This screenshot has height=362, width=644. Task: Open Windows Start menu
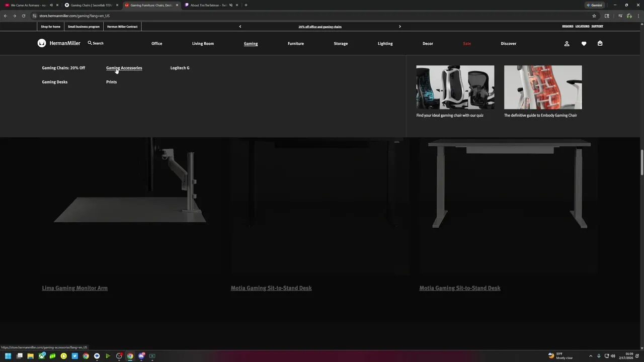pos(8,356)
